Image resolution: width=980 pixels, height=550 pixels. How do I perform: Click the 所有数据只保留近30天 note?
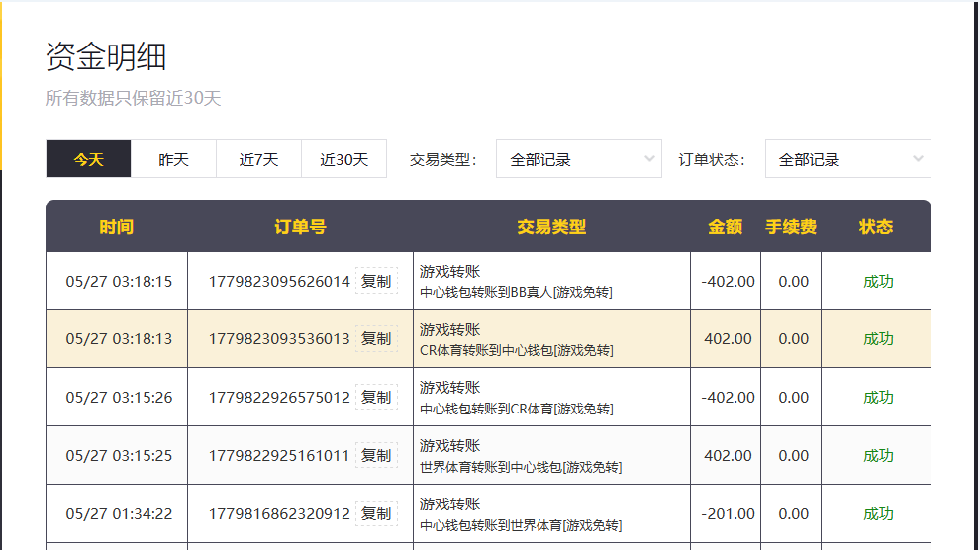pos(133,98)
